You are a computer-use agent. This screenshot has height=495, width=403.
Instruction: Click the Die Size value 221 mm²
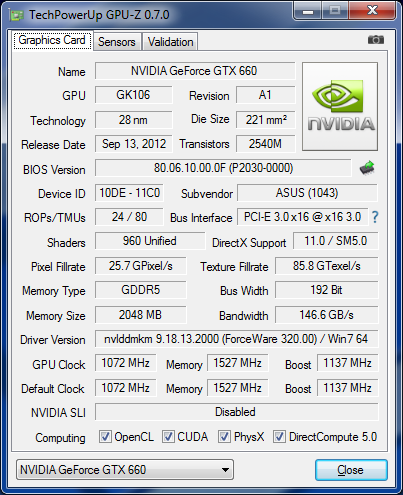[266, 120]
